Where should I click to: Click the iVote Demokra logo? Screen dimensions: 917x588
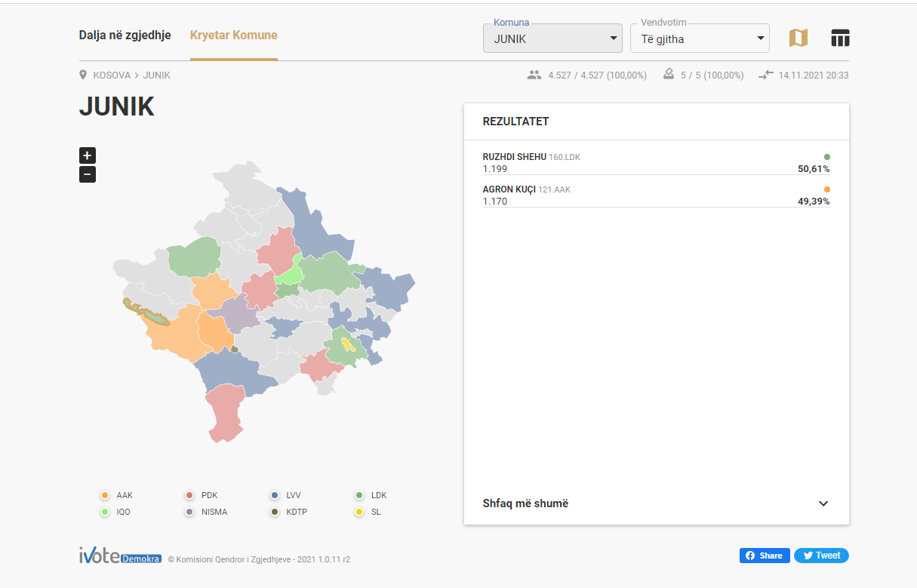(x=120, y=556)
